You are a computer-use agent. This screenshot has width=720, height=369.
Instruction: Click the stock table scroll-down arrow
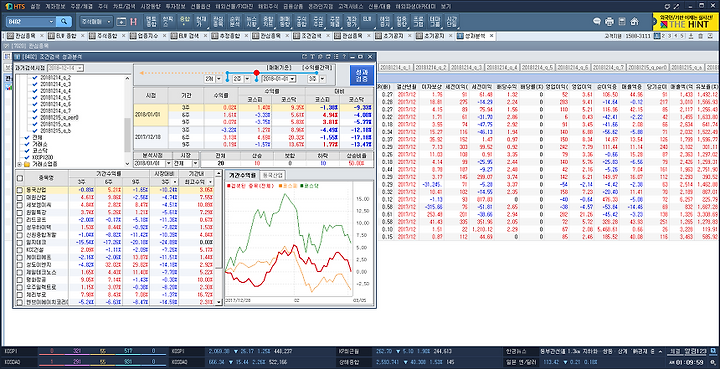tap(219, 303)
